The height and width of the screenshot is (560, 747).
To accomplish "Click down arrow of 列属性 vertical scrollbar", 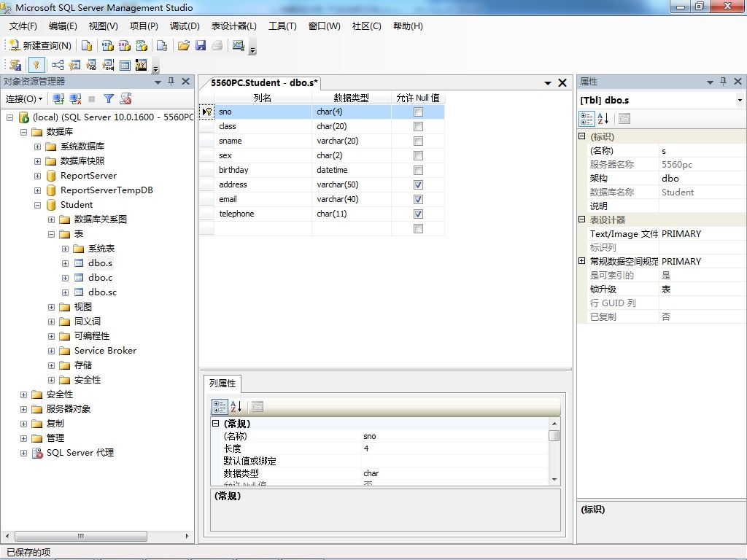I will [554, 480].
